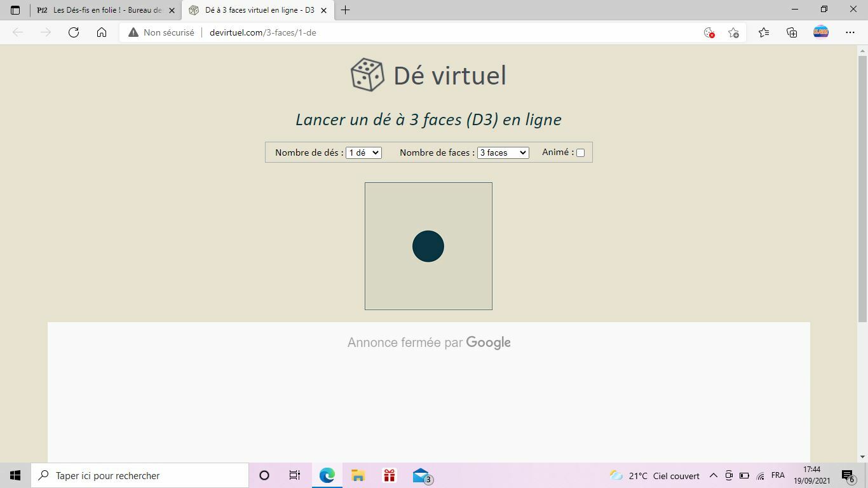
Task: Open the Nombre de faces dropdown
Action: click(x=503, y=152)
